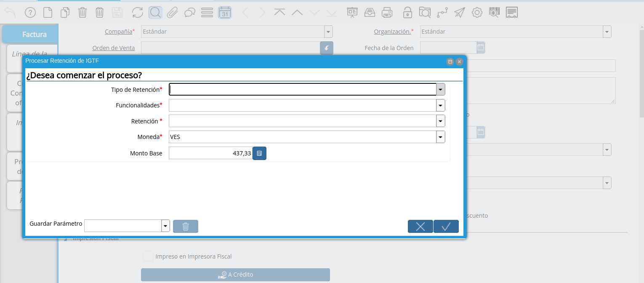Open the barcode product info icon
Viewport: 644px width, 283px height.
point(494,13)
